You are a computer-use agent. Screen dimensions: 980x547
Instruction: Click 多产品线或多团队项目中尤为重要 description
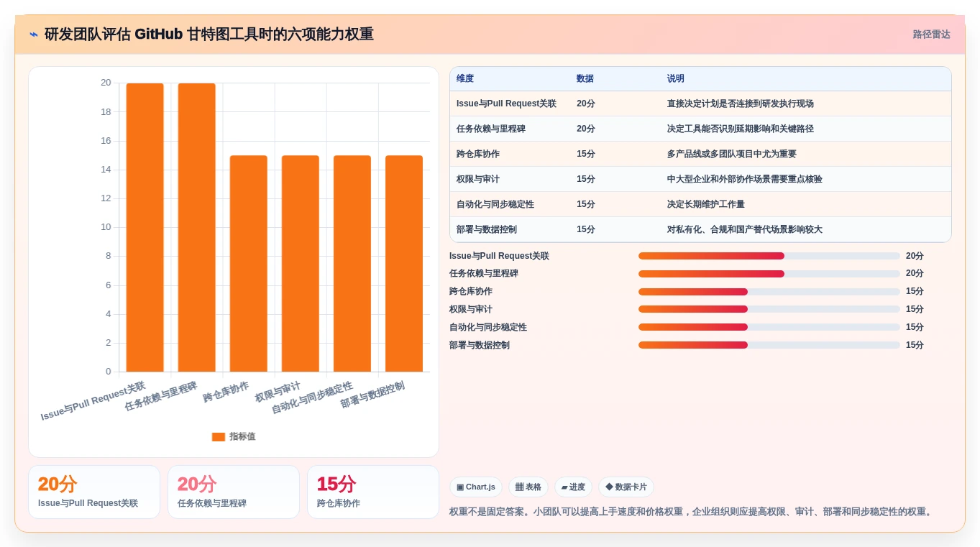click(x=732, y=154)
